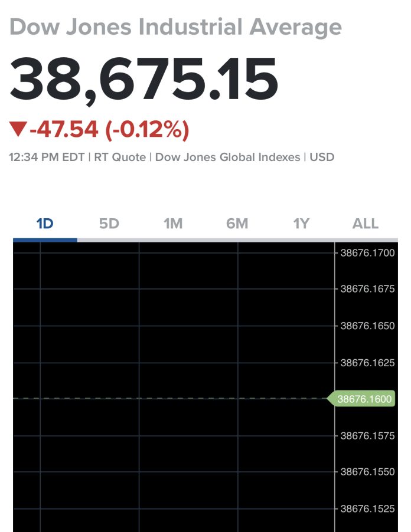Screen dimensions: 411x532
Task: Click the 38676.1525 axis label
Action: [x=367, y=508]
